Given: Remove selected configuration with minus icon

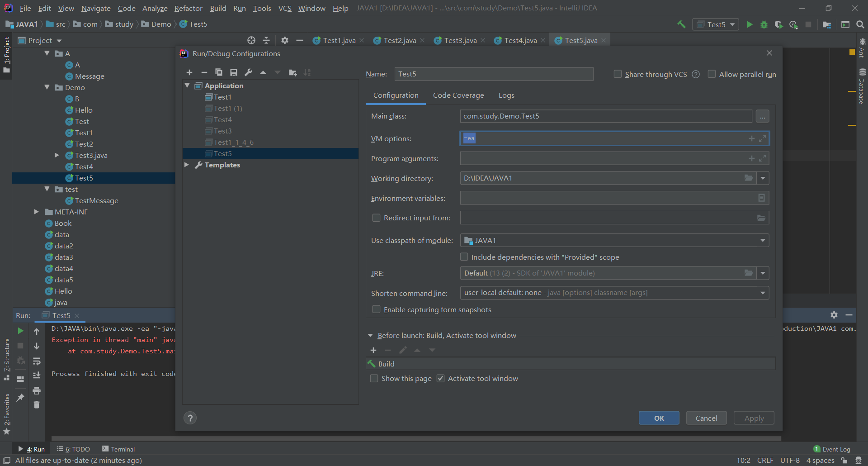Looking at the screenshot, I should point(204,72).
